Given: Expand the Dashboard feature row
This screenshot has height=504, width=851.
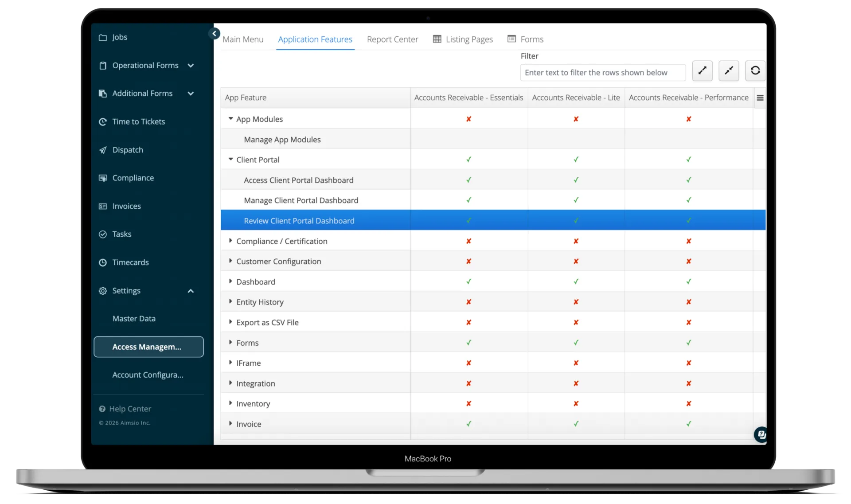Looking at the screenshot, I should [x=230, y=281].
